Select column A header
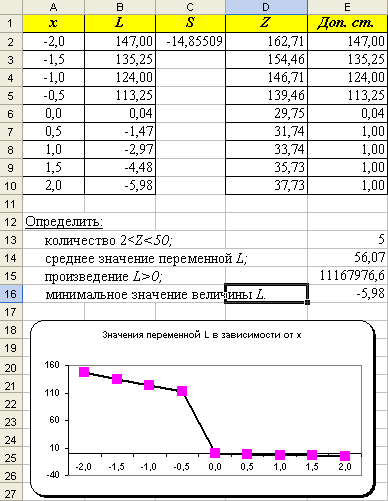Image resolution: width=388 pixels, height=501 pixels. [53, 7]
